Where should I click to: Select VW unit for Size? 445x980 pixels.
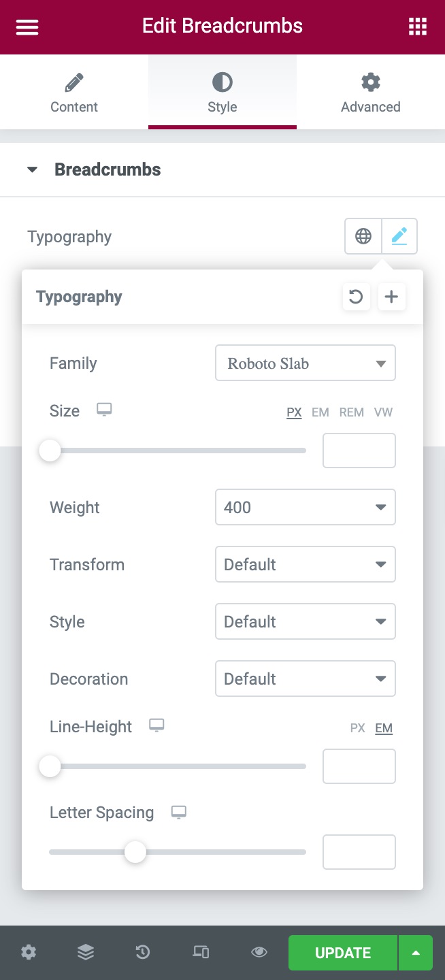[x=383, y=412]
